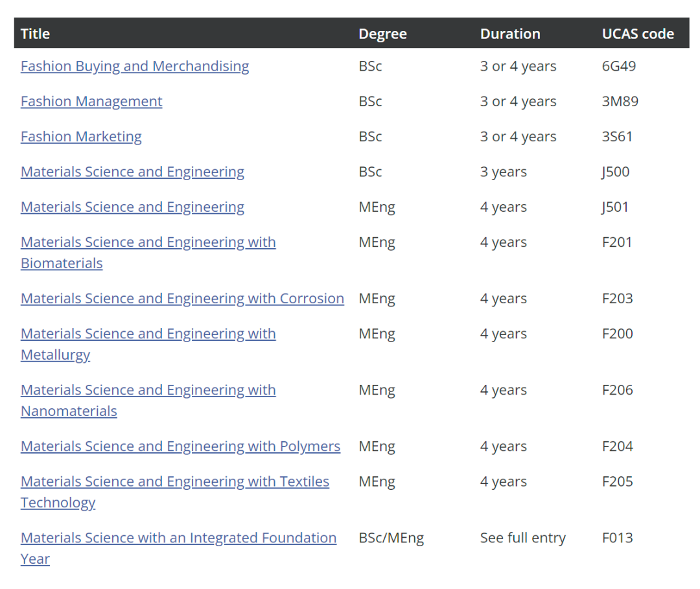This screenshot has height=589, width=700.
Task: Open the BSc Materials Science and Engineering link
Action: tap(132, 172)
